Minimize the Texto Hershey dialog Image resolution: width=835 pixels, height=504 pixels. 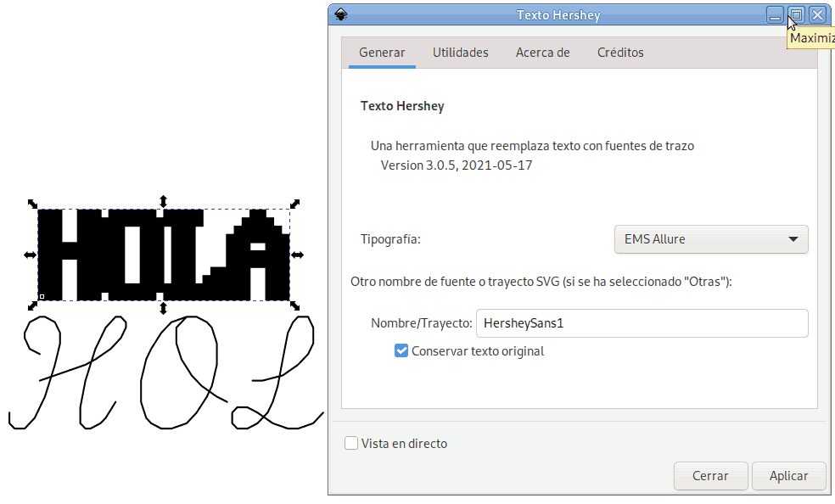[775, 15]
